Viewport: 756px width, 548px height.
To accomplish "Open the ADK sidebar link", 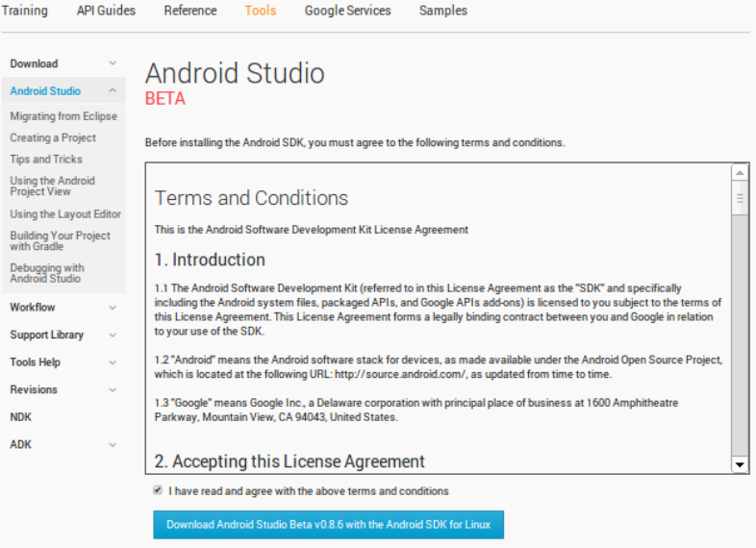I will point(21,445).
